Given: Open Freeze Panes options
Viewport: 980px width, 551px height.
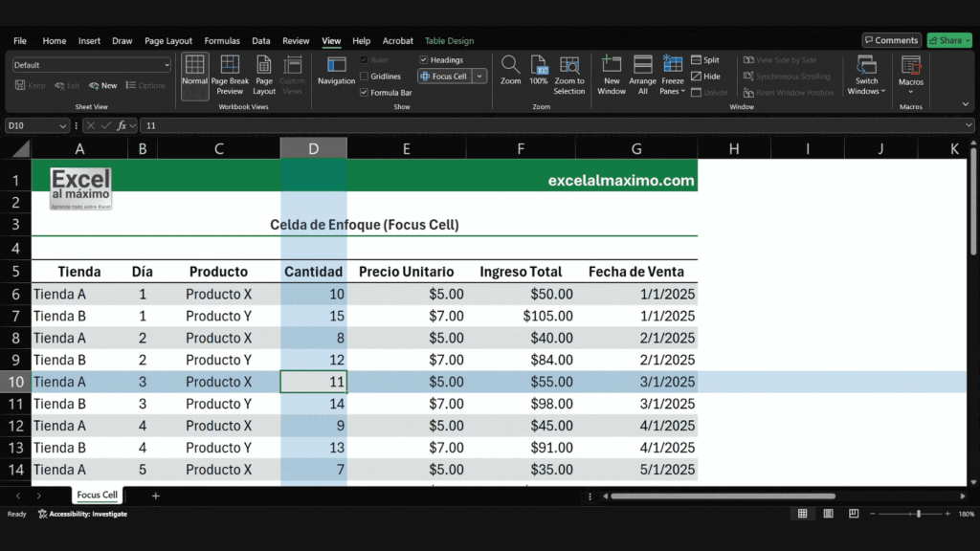Looking at the screenshot, I should [x=673, y=75].
